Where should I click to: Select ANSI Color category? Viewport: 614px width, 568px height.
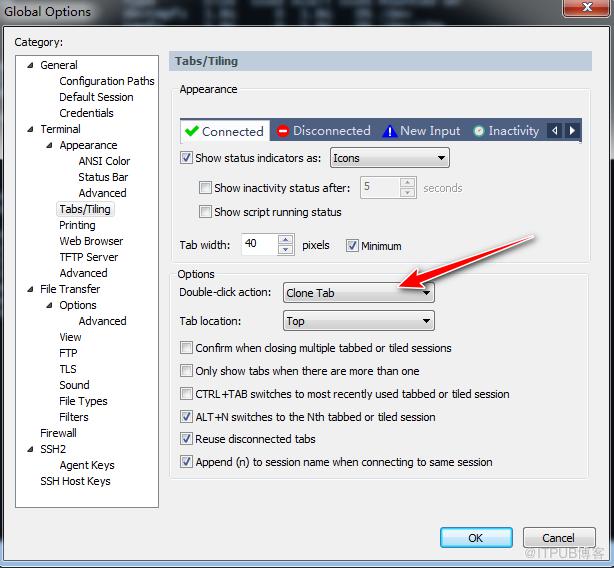104,161
